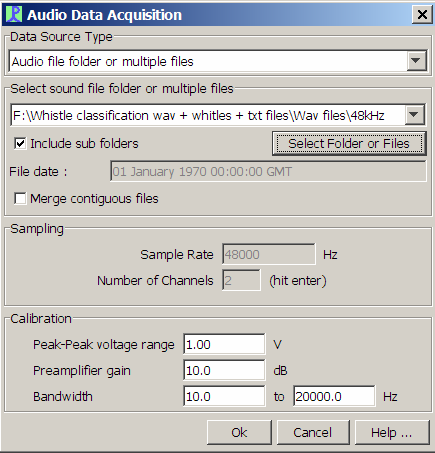Screen dimensions: 435x453
Task: Click the Cancel button
Action: point(313,432)
